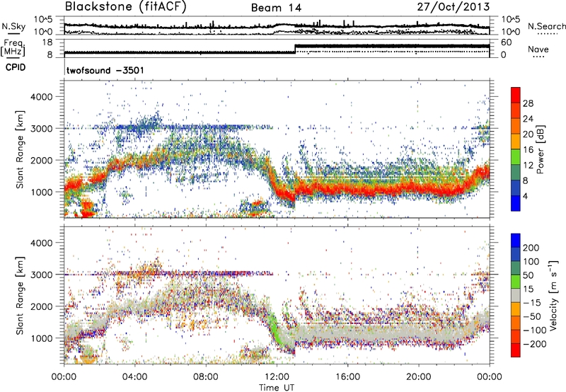This screenshot has height=392, width=566.
Task: Click the '20' value on power colorbar
Action: pos(528,134)
